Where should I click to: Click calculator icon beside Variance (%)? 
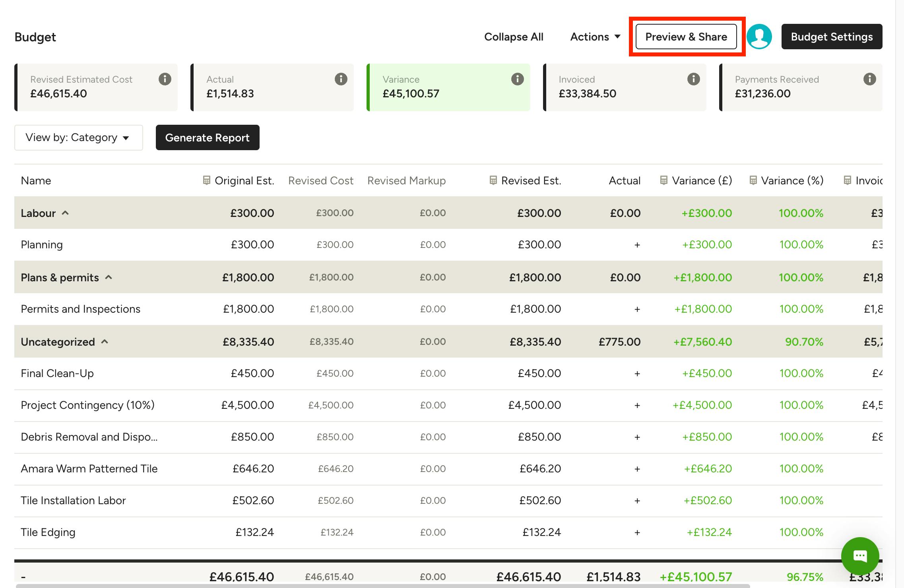753,180
